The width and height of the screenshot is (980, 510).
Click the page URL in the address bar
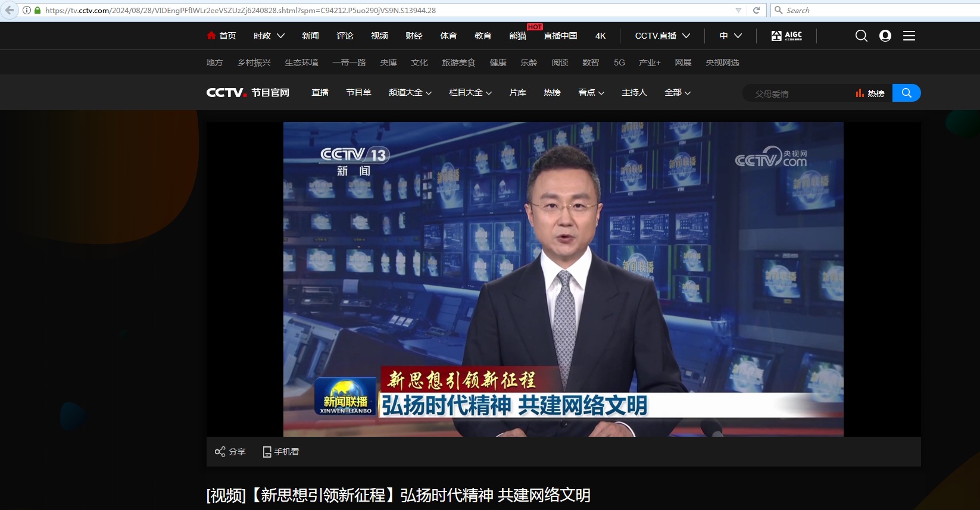tap(241, 10)
